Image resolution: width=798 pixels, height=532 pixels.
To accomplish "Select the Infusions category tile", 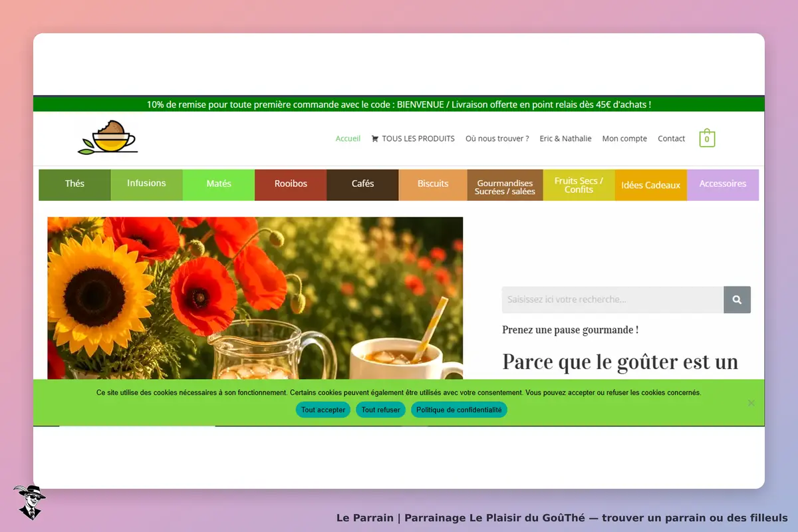I will pos(146,185).
